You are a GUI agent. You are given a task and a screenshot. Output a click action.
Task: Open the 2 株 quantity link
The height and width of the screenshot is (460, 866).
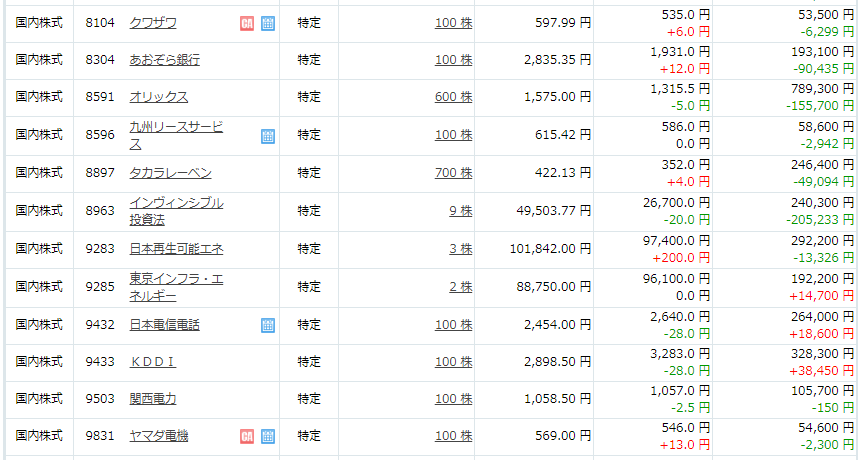[x=461, y=287]
